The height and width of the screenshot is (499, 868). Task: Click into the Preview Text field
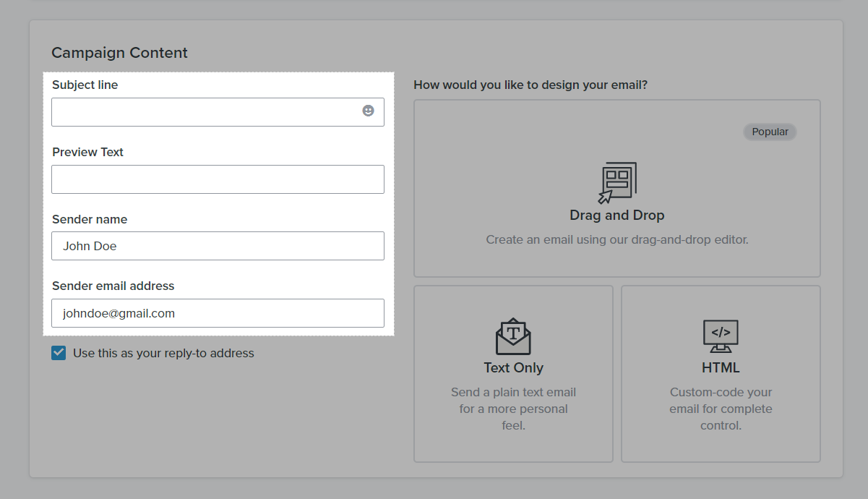218,179
